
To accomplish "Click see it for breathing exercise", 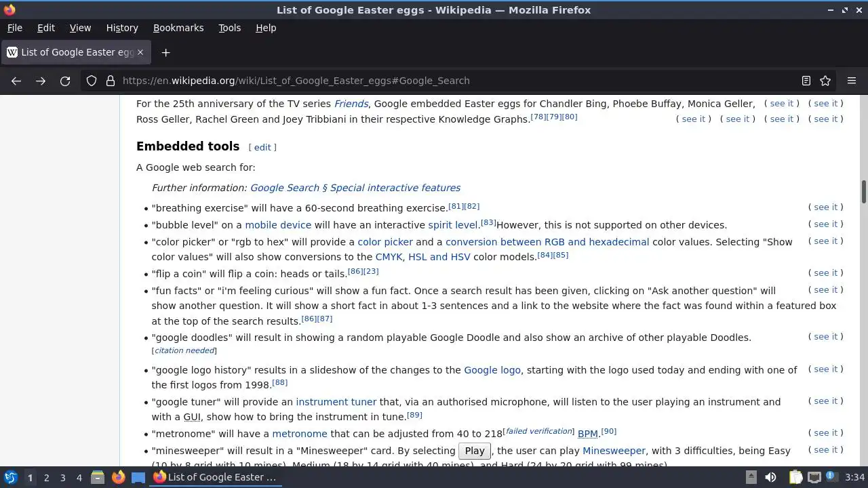I will pos(825,207).
